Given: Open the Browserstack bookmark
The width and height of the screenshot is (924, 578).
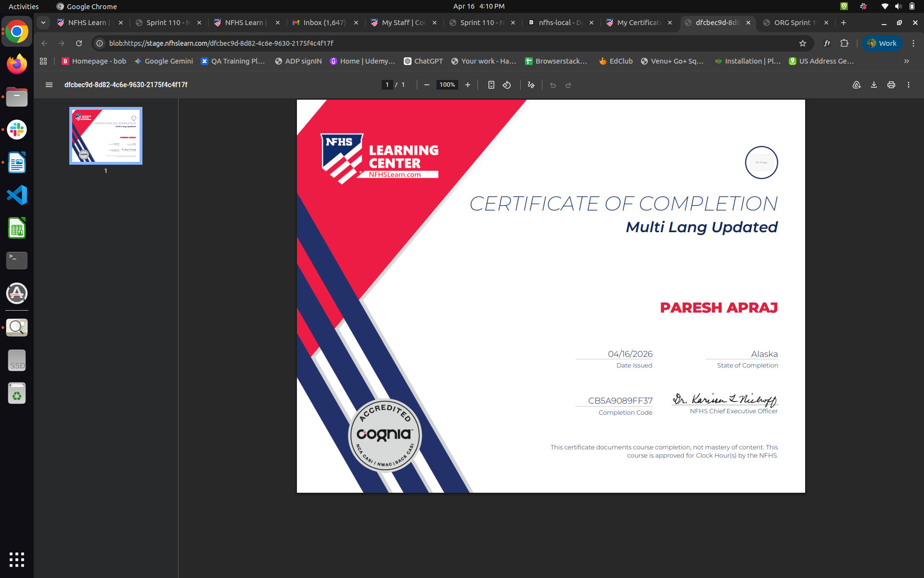Looking at the screenshot, I should point(556,61).
